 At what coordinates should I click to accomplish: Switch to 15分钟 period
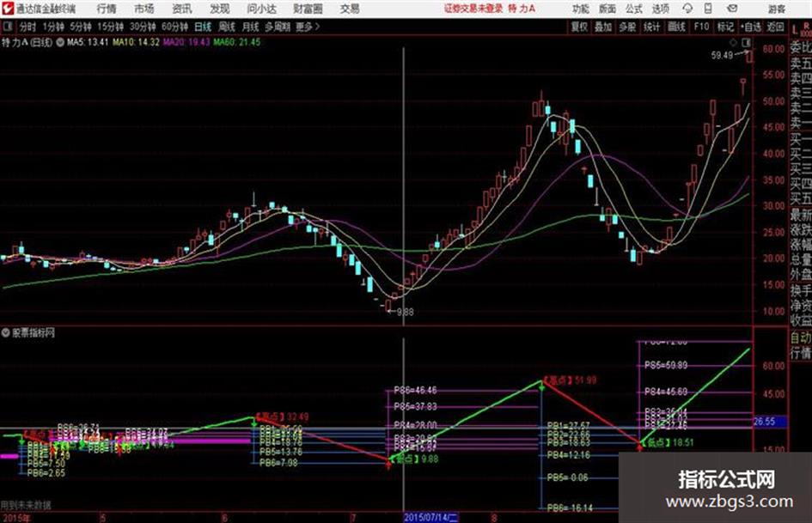click(111, 27)
